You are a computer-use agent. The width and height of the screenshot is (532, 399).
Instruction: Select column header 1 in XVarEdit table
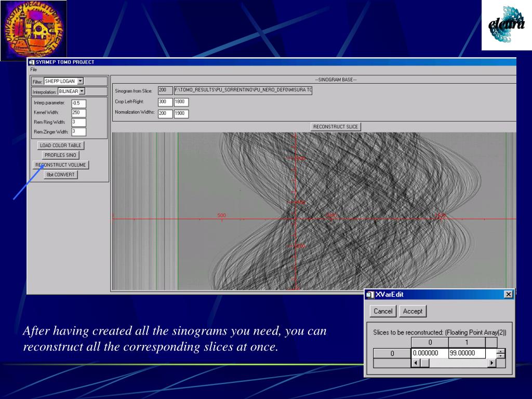tap(467, 343)
